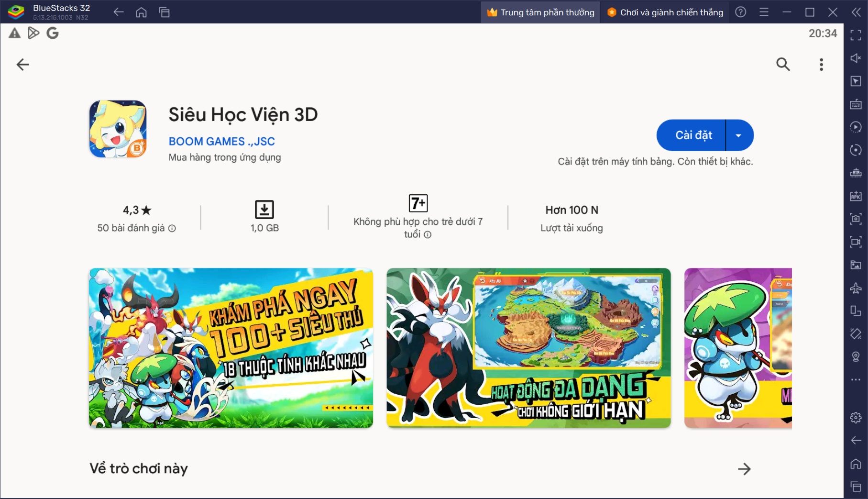
Task: Click the sidebar bottom back arrow
Action: coord(856,440)
